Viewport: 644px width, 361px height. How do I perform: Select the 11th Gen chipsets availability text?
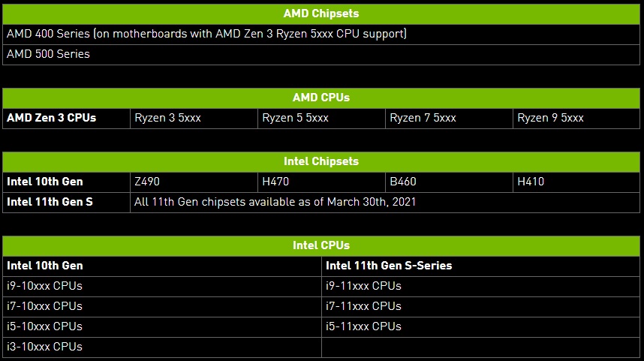click(275, 202)
